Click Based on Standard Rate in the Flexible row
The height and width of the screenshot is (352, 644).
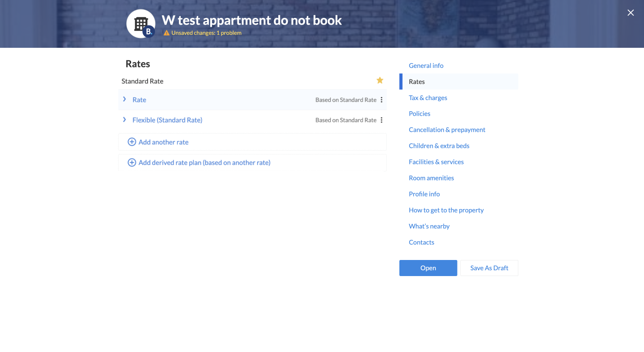click(x=346, y=120)
